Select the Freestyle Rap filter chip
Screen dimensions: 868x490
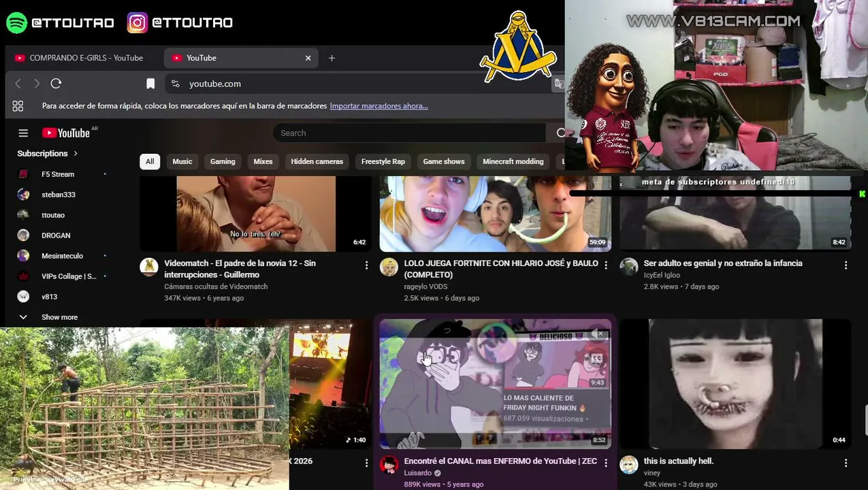pos(383,161)
